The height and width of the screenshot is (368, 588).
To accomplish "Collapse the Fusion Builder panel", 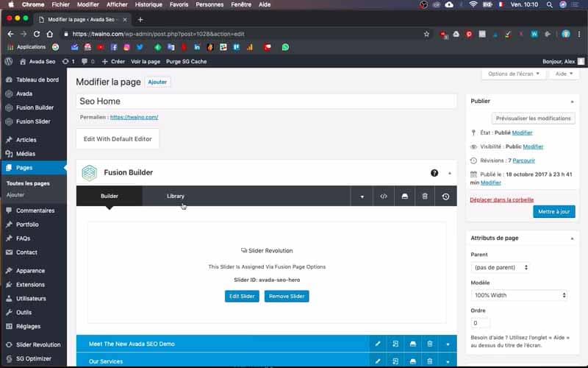I will pyautogui.click(x=450, y=173).
